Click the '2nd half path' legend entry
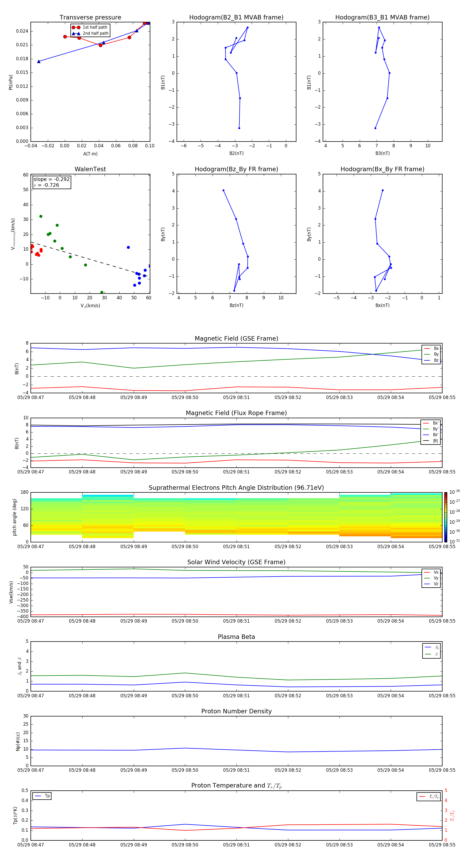The width and height of the screenshot is (473, 868). click(90, 33)
